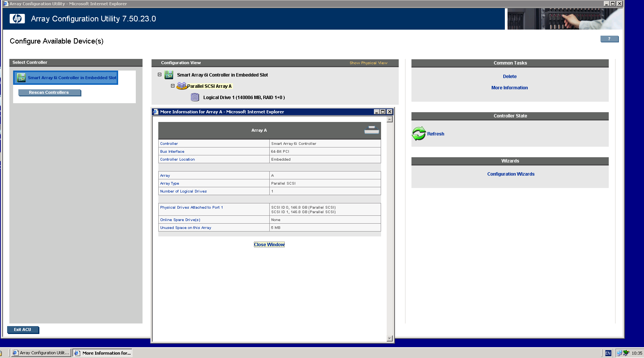Click the HP logo icon

[x=17, y=19]
